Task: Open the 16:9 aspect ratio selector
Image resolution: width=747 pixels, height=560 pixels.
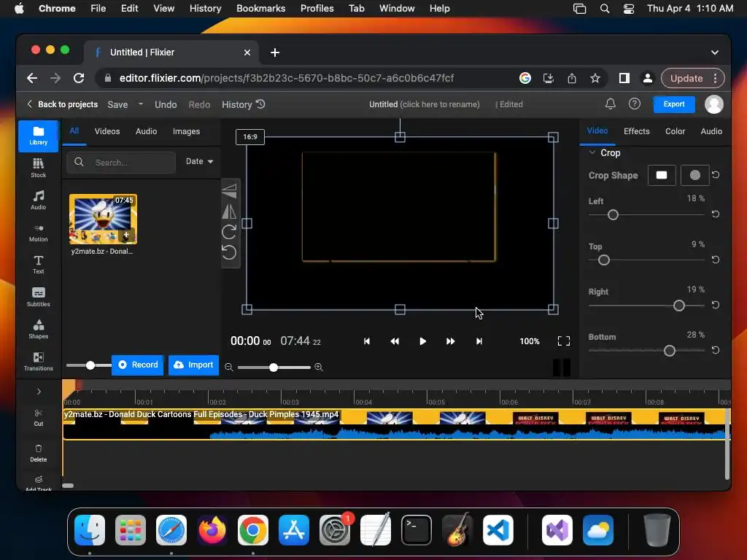Action: tap(250, 136)
